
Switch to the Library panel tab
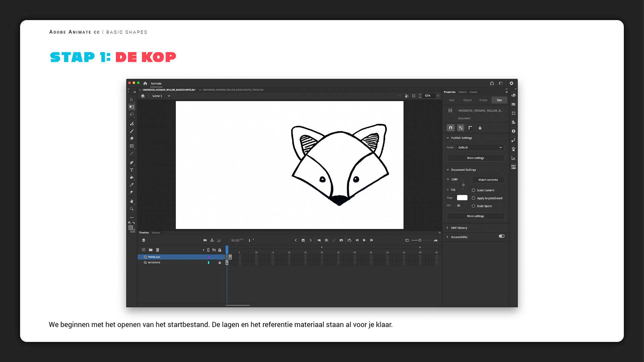(x=462, y=92)
